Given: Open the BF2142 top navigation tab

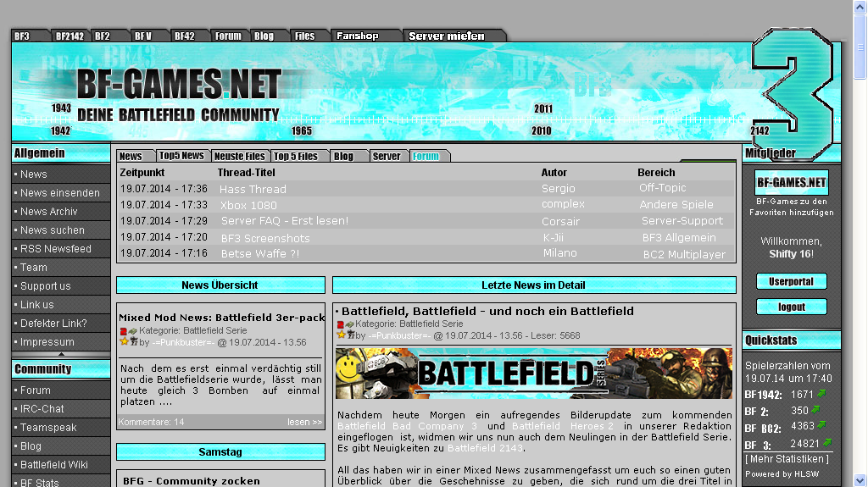Looking at the screenshot, I should 69,36.
